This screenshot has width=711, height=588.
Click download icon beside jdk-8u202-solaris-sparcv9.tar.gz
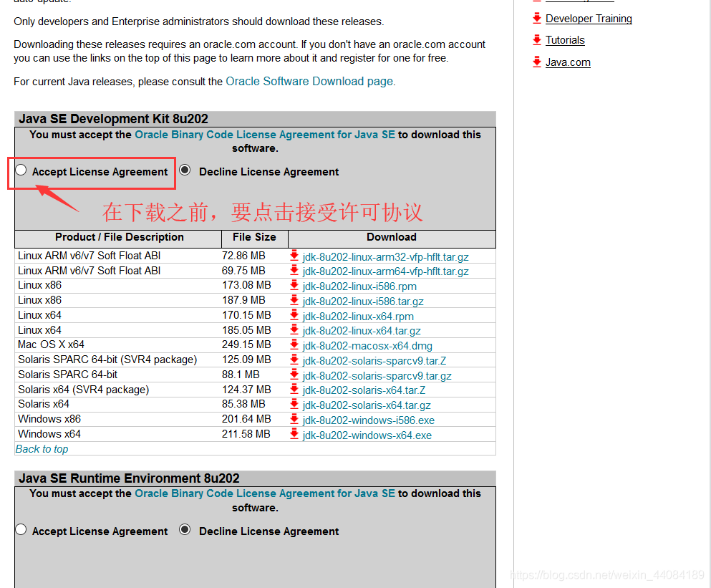click(x=294, y=375)
